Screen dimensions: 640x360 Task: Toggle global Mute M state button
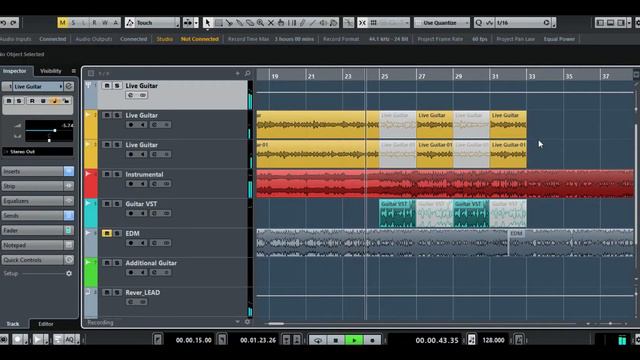[x=62, y=23]
